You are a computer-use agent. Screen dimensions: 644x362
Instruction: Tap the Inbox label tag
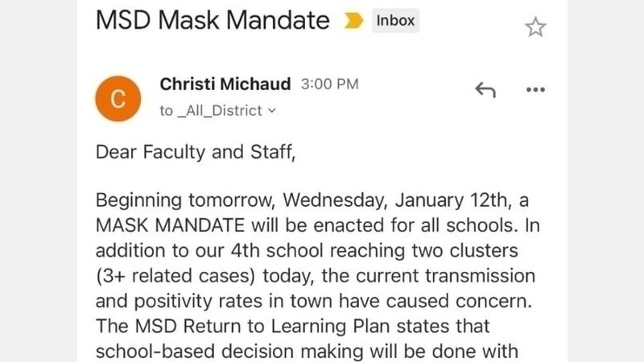397,21
